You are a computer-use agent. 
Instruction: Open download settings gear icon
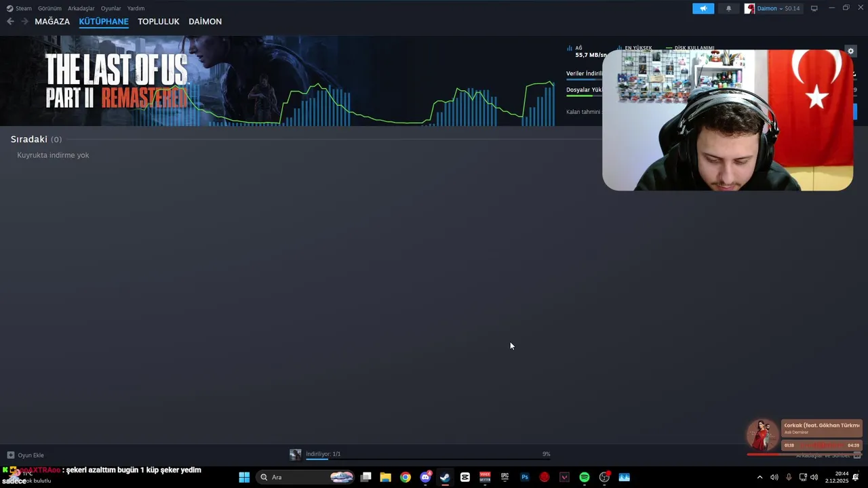click(851, 52)
